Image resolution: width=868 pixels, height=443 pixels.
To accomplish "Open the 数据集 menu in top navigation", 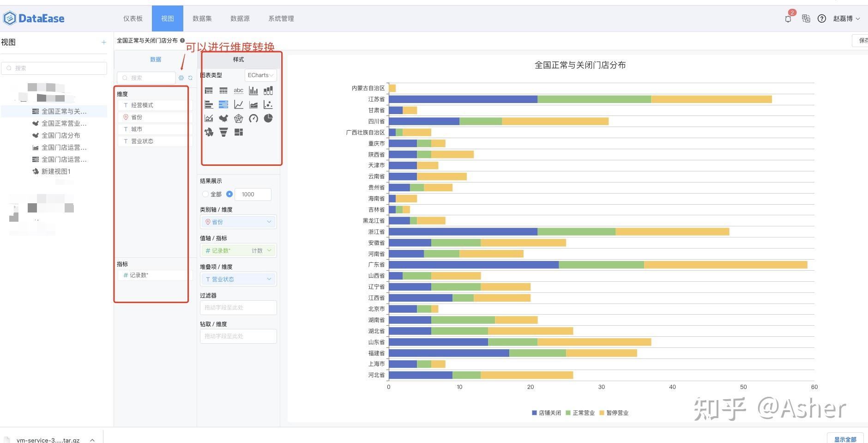I will point(202,18).
